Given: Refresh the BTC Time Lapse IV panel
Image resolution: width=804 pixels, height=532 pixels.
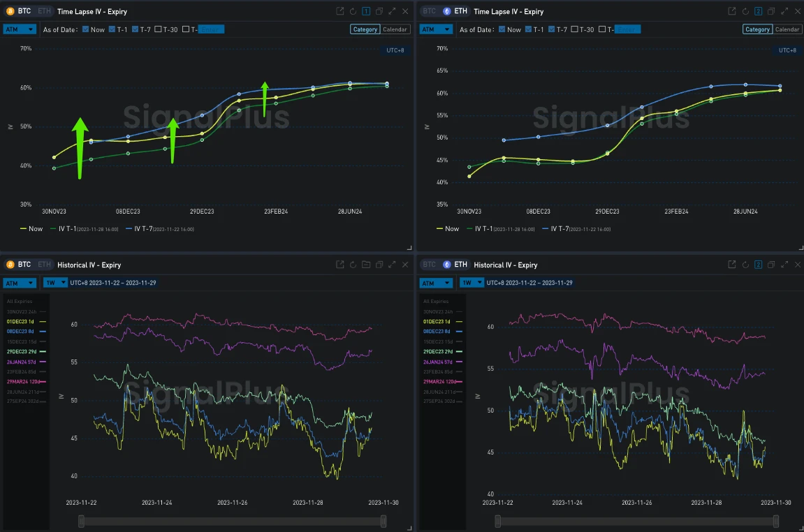Looking at the screenshot, I should tap(353, 11).
